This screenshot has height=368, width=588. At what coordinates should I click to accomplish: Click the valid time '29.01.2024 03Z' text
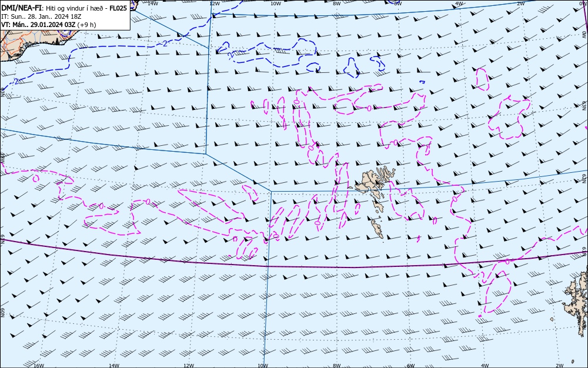pos(52,25)
